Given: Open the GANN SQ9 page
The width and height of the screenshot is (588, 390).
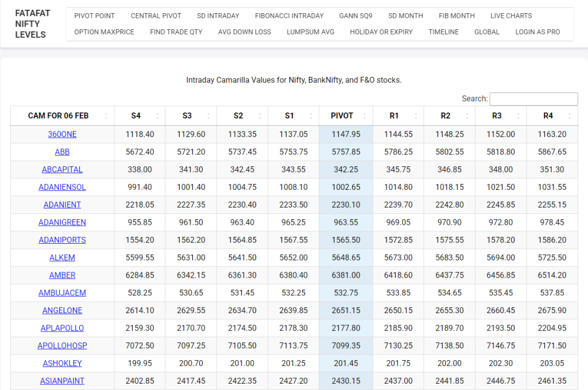Looking at the screenshot, I should [355, 15].
